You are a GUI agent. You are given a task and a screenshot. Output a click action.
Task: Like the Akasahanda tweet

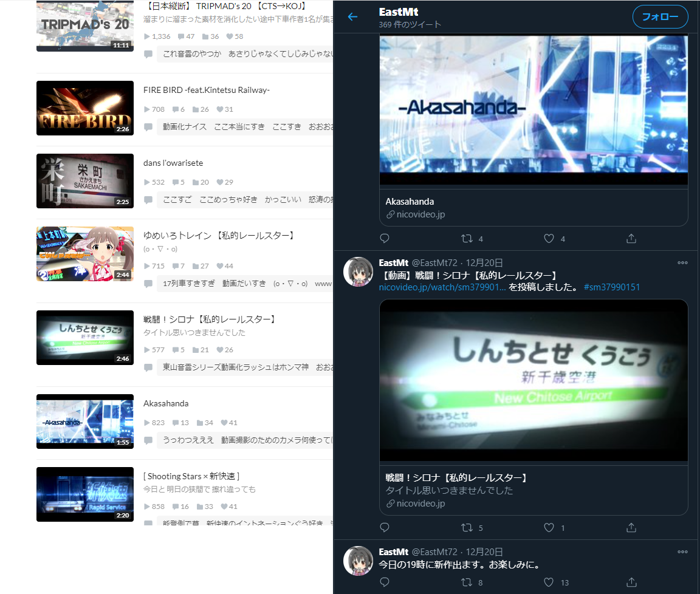tap(549, 238)
